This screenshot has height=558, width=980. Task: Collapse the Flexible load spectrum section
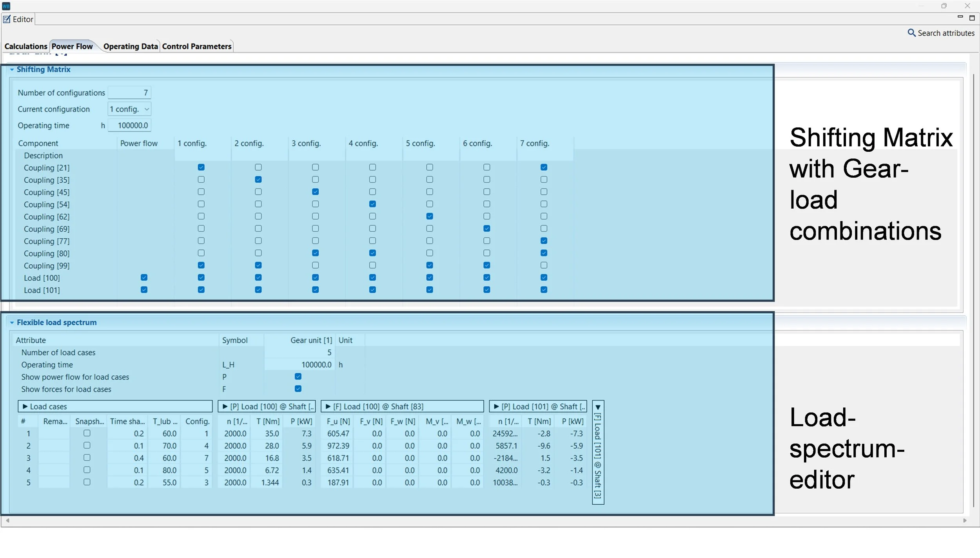coord(12,323)
